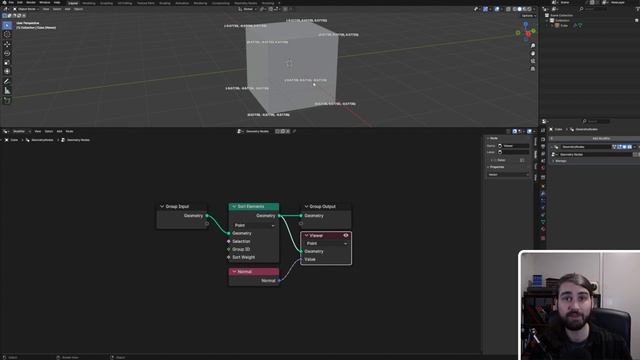Click the node Name input field
The width and height of the screenshot is (640, 360).
(x=513, y=146)
